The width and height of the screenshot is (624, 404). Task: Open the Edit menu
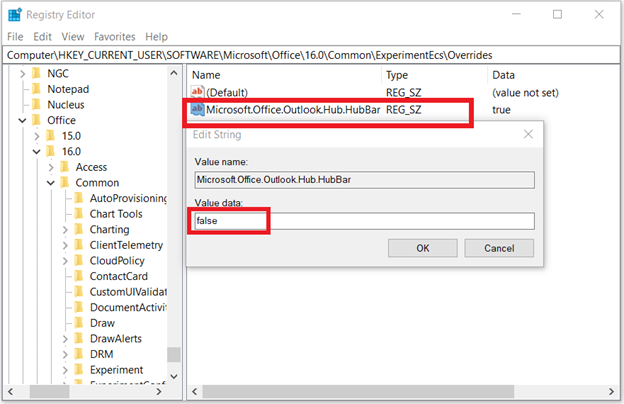click(x=42, y=37)
